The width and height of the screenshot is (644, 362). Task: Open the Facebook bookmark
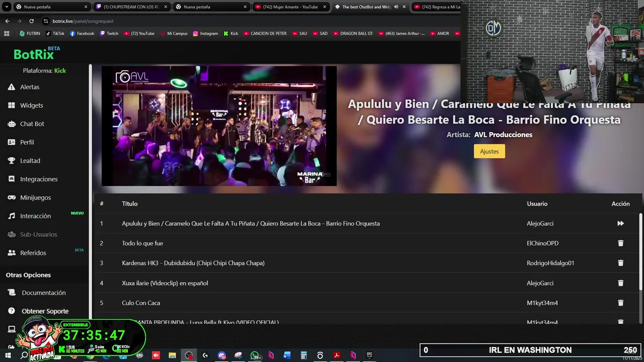point(82,34)
